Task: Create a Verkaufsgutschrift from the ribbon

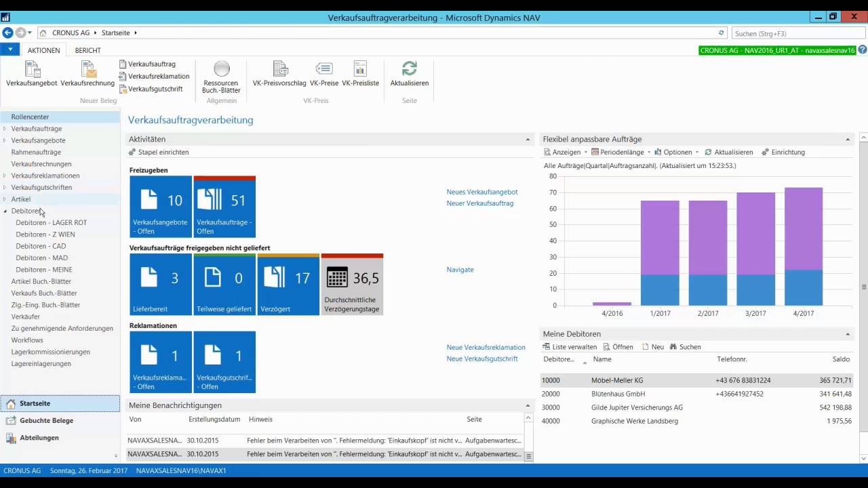Action: [151, 89]
